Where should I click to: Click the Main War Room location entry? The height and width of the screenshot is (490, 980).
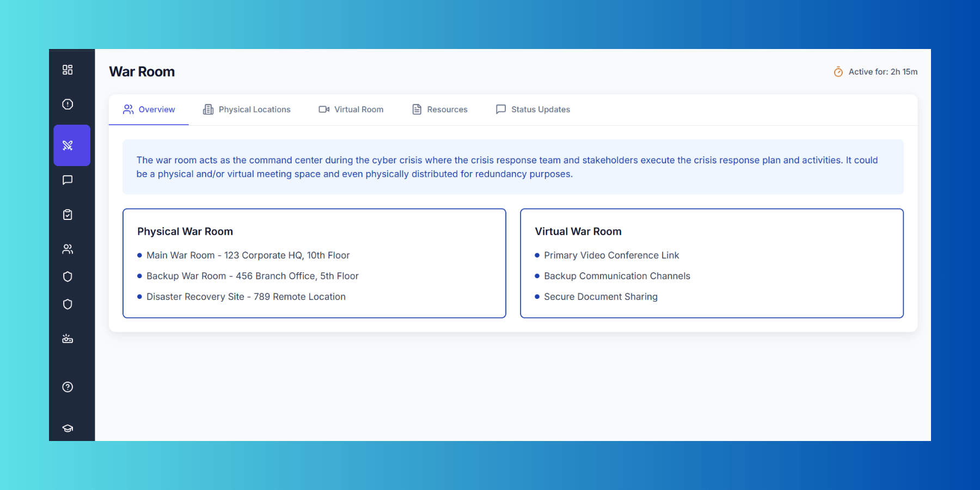pos(248,255)
